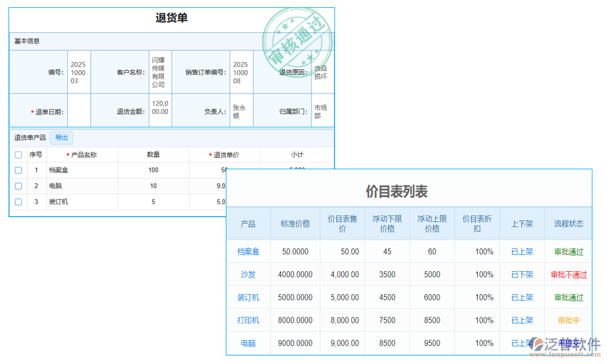
Task: Click the 审核通过 approval stamp
Action: pyautogui.click(x=298, y=38)
